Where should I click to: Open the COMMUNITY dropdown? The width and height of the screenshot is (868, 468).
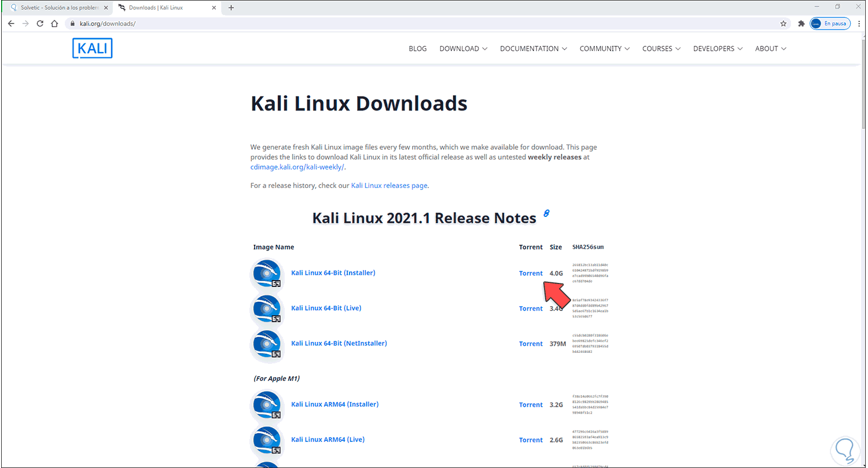pos(601,49)
